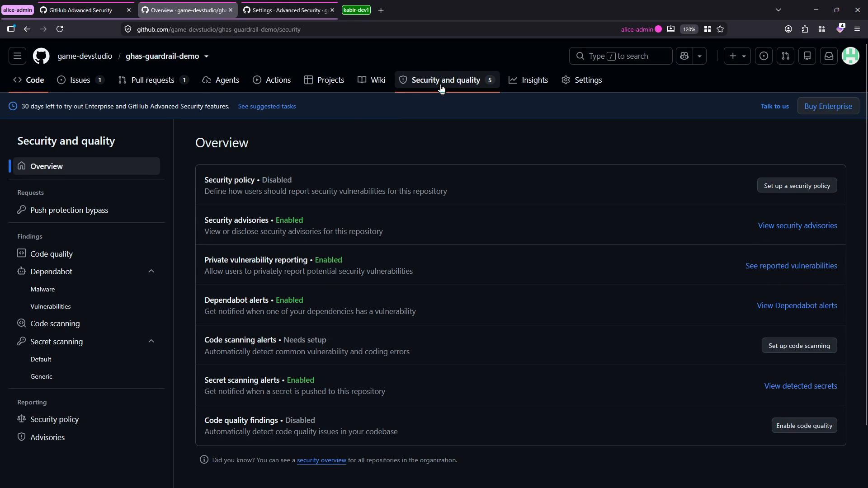Screen dimensions: 868x488
Task: Open the user avatar menu
Action: point(850,56)
